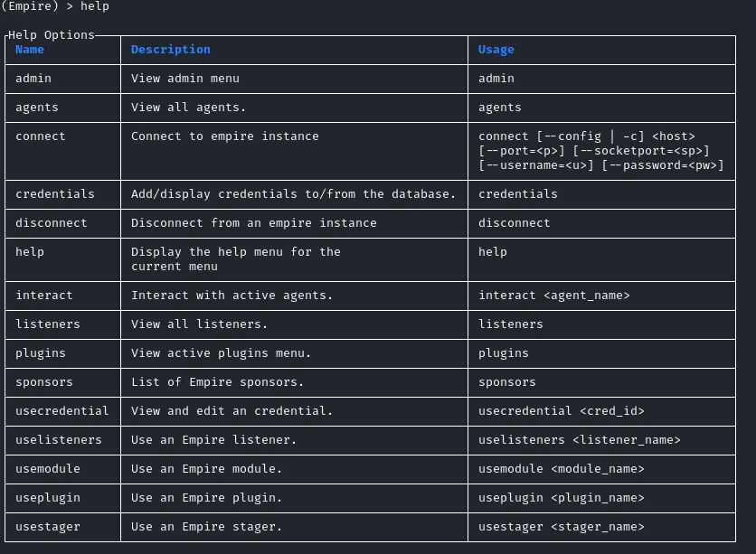Viewport: 756px width, 554px height.
Task: Click 'interact <agent_name>' usage text
Action: click(x=554, y=296)
